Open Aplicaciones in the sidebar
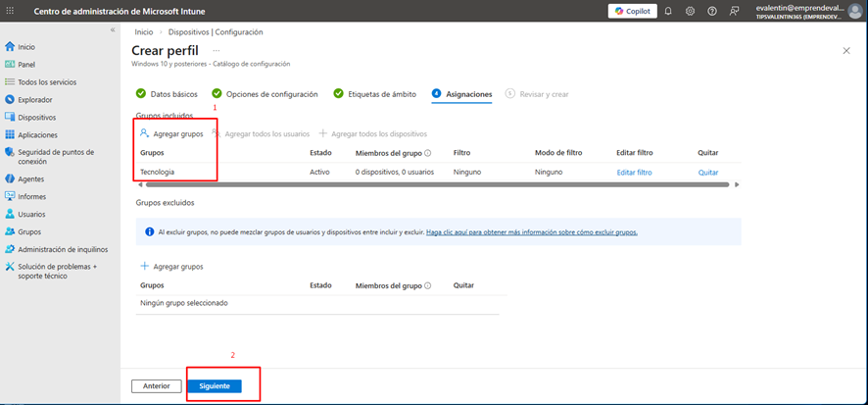868x405 pixels. [37, 134]
